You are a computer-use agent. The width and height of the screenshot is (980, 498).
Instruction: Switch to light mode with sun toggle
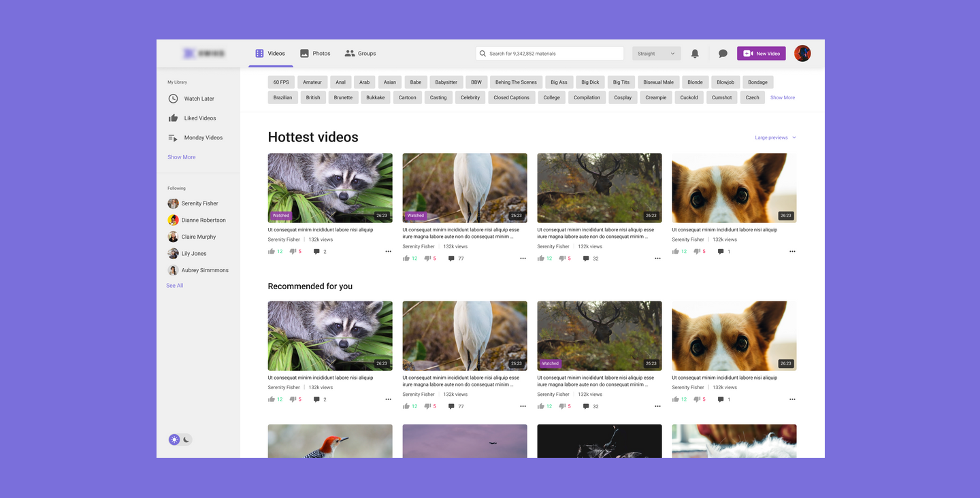[175, 439]
